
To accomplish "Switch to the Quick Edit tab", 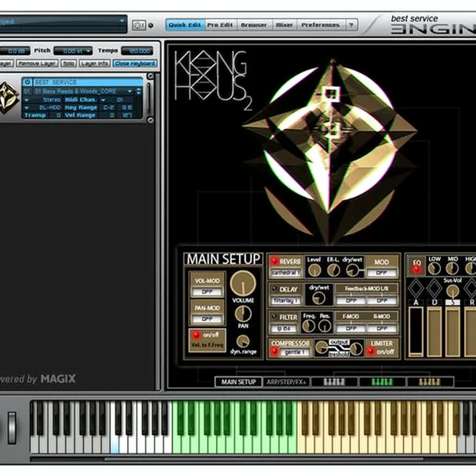I will tap(185, 25).
